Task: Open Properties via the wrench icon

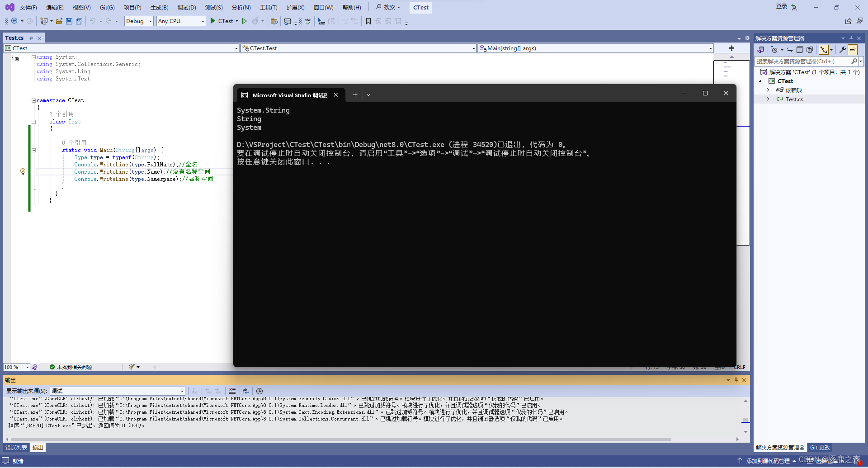Action: (842, 50)
